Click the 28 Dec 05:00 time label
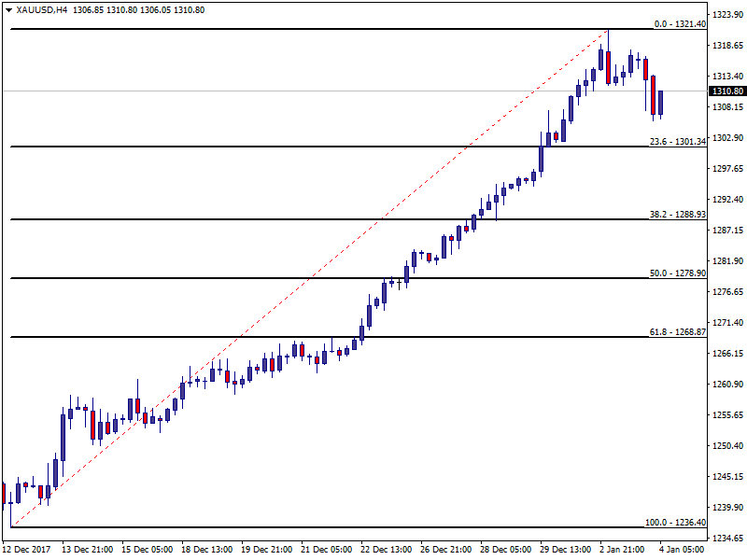747x560 pixels. click(505, 550)
